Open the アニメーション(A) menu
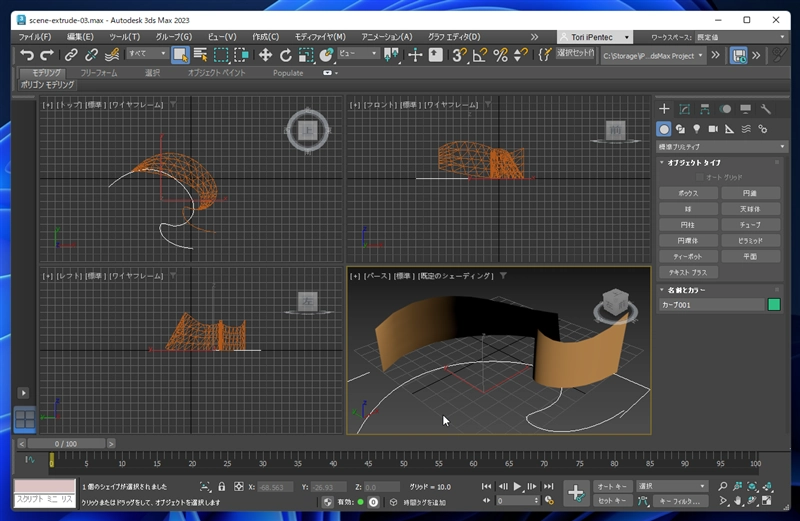The height and width of the screenshot is (521, 800). click(387, 37)
